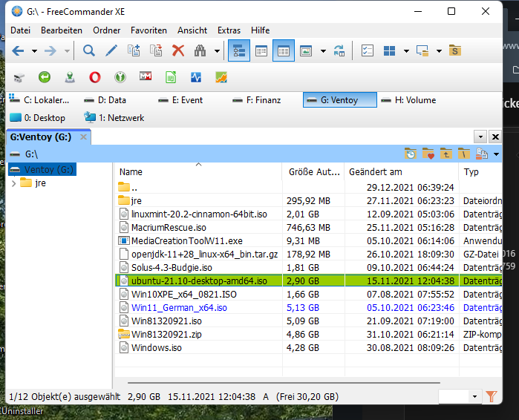Open dropdown next to monitor icon

[439, 51]
